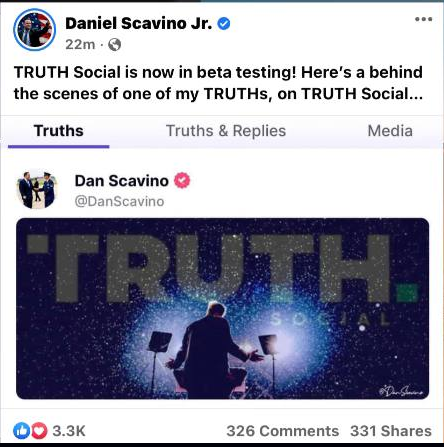The image size is (444, 447).
Task: Click Daniel Scavino Jr. profile picture
Action: [x=34, y=30]
